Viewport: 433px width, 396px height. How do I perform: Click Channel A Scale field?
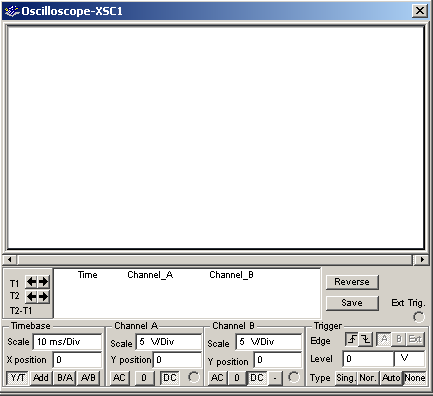click(169, 342)
